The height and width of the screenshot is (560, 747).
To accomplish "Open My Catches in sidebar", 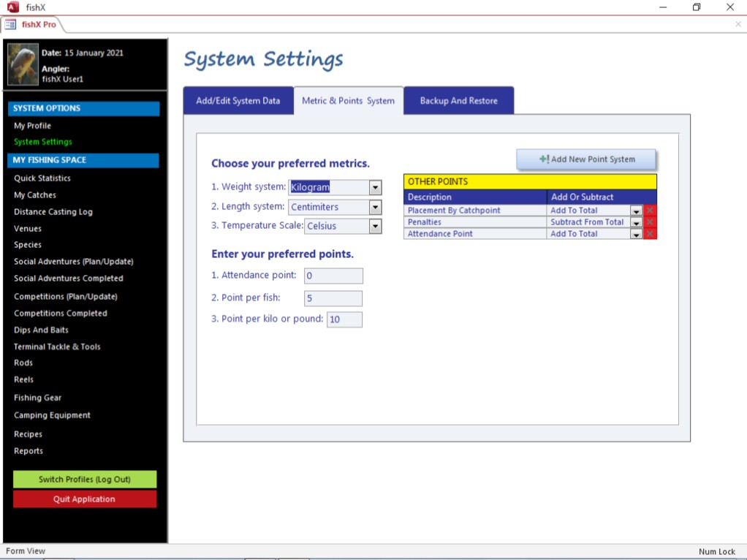I will 35,195.
